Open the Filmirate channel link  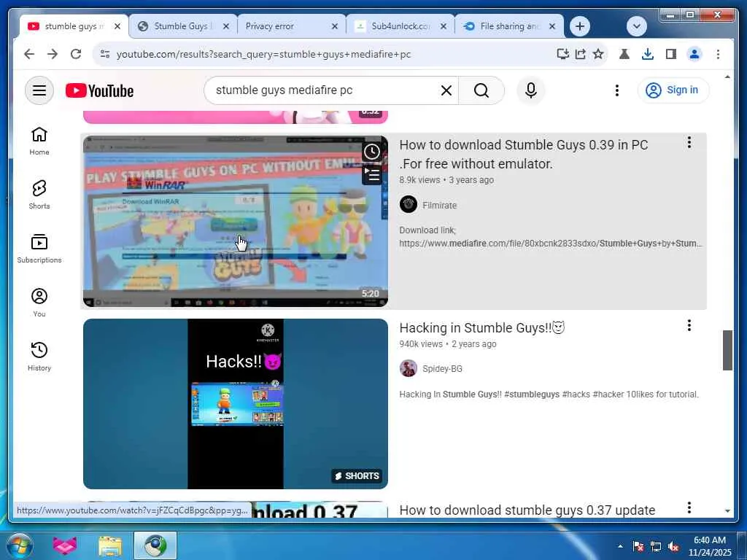[x=439, y=205]
